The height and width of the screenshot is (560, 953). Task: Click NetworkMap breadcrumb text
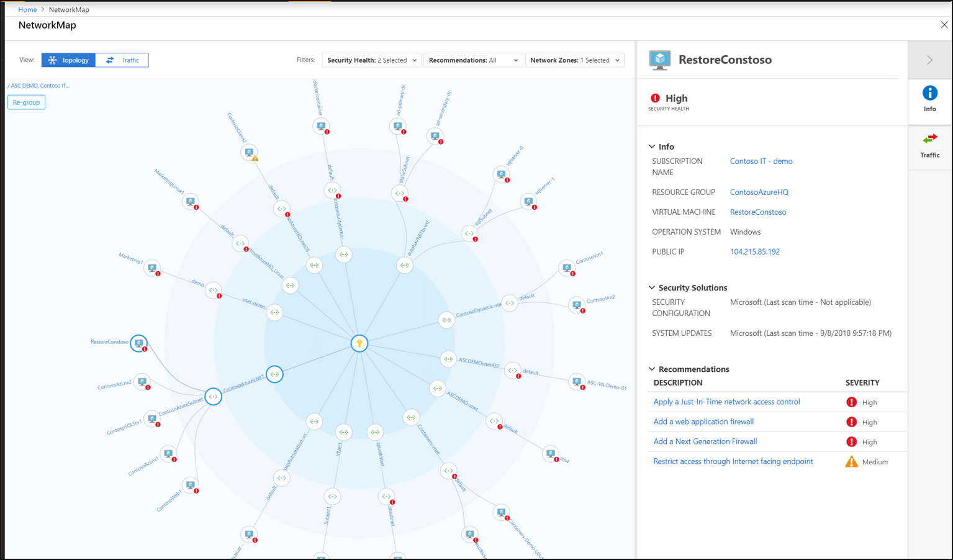tap(69, 9)
